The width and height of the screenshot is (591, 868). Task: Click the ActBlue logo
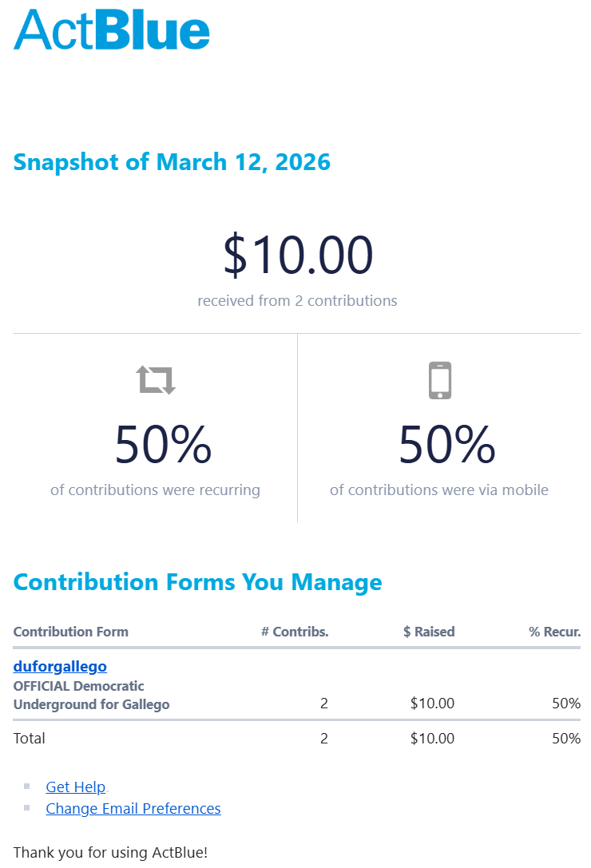pyautogui.click(x=112, y=30)
